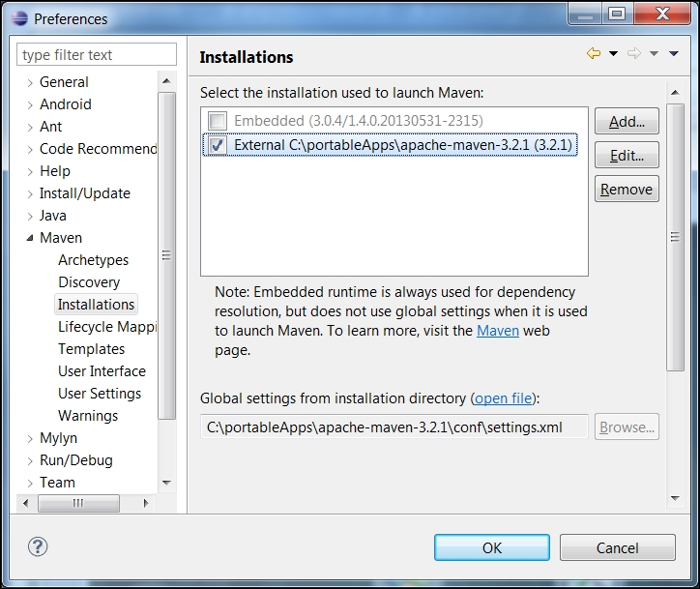Select the Java preferences label
This screenshot has width=700, height=589.
(53, 216)
